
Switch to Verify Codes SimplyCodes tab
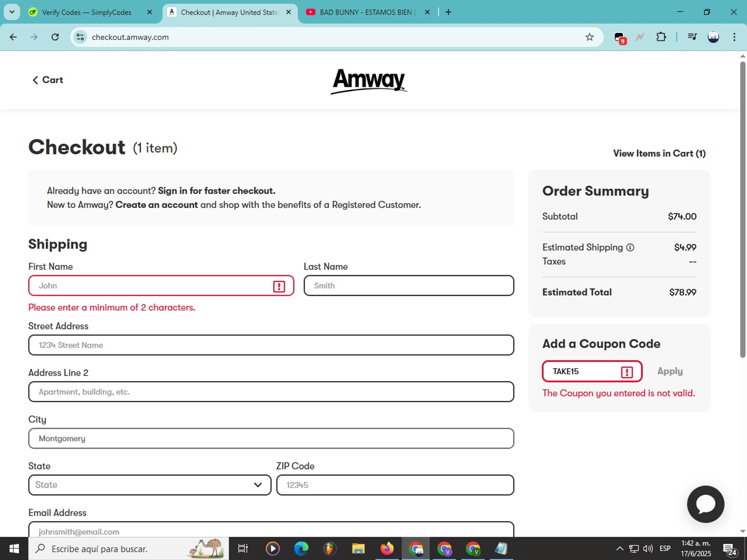coord(86,12)
